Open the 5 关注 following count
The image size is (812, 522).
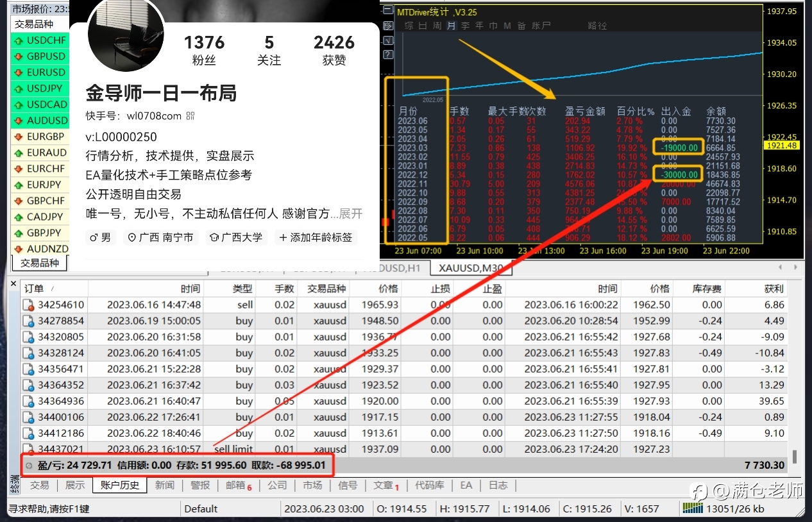(x=269, y=50)
